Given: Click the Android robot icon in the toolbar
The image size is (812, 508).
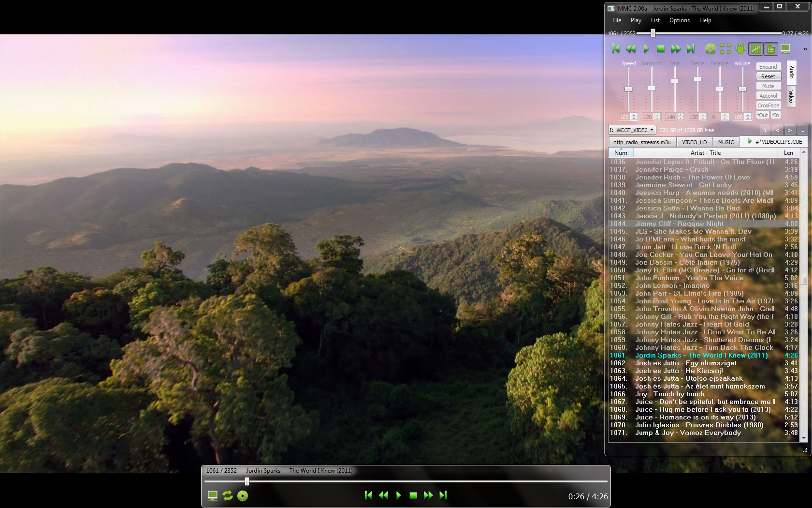Looking at the screenshot, I should click(740, 49).
